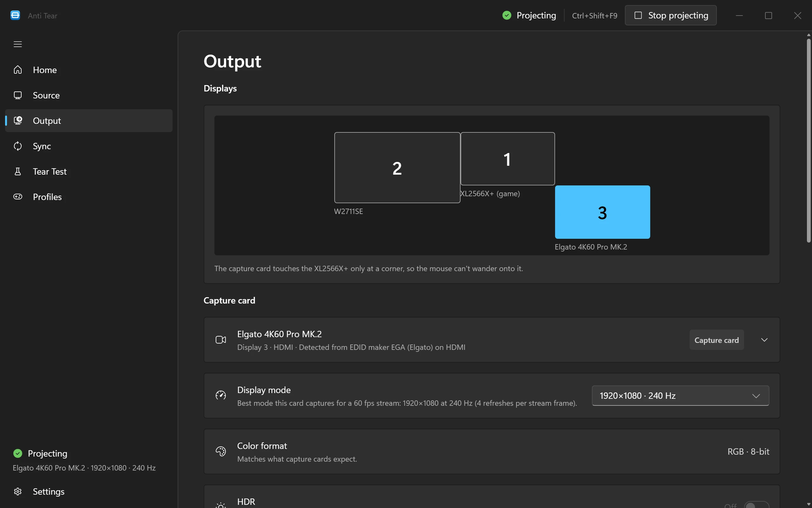Viewport: 812px width, 508px height.
Task: Open the Home page
Action: coord(89,70)
